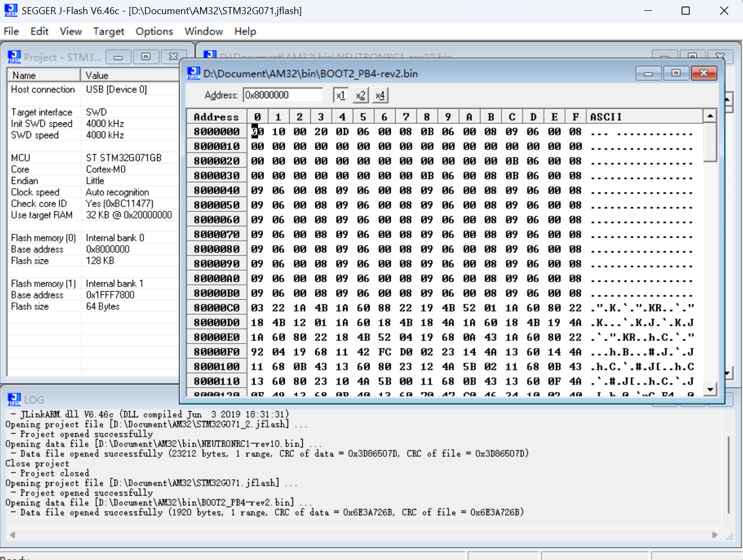
Task: Click the Address input field
Action: pos(283,95)
